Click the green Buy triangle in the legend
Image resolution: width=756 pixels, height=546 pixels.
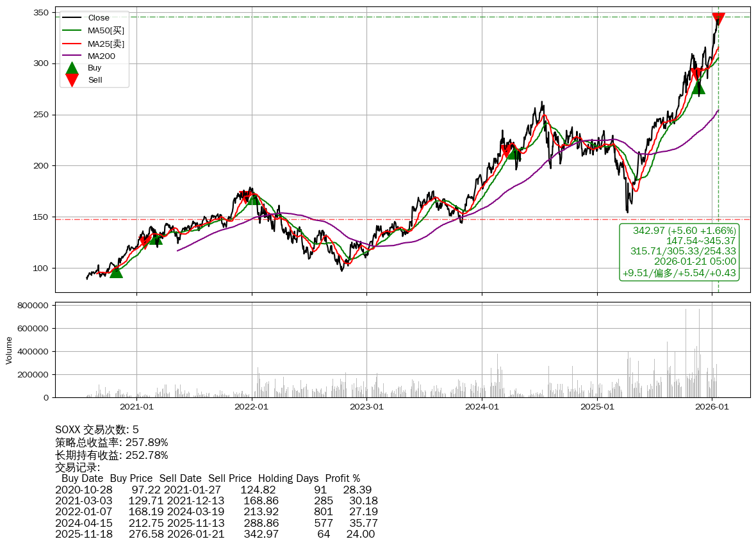(x=72, y=67)
